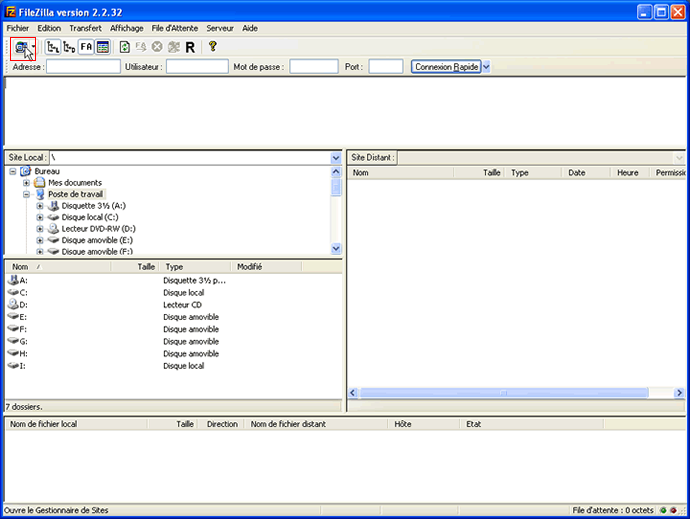Expand Disquette 3½ (A:) node
The width and height of the screenshot is (690, 519).
coord(40,206)
